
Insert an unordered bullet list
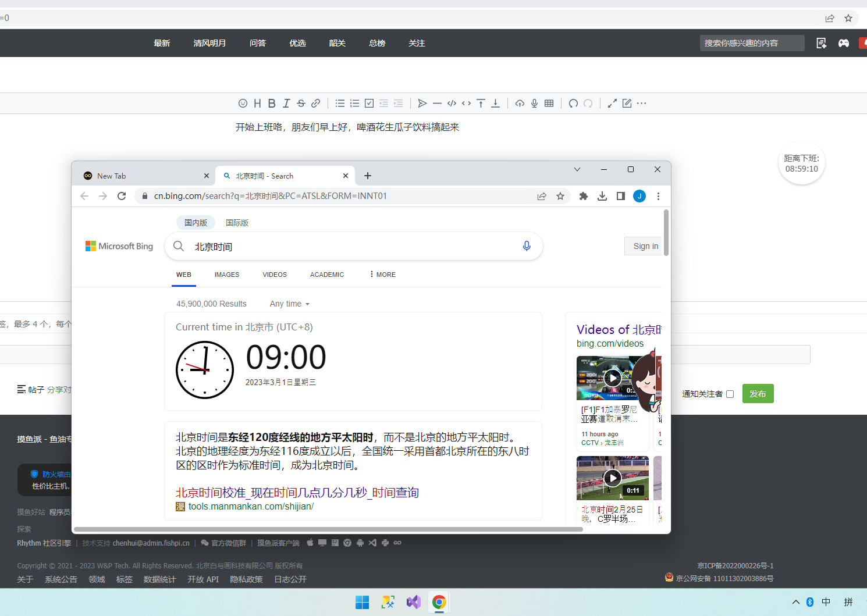pos(340,104)
